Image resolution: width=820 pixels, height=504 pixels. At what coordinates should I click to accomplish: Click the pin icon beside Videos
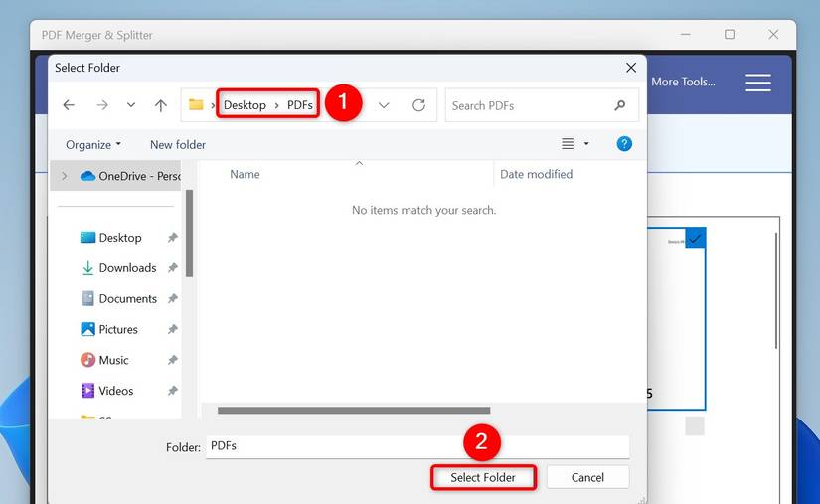[x=172, y=391]
